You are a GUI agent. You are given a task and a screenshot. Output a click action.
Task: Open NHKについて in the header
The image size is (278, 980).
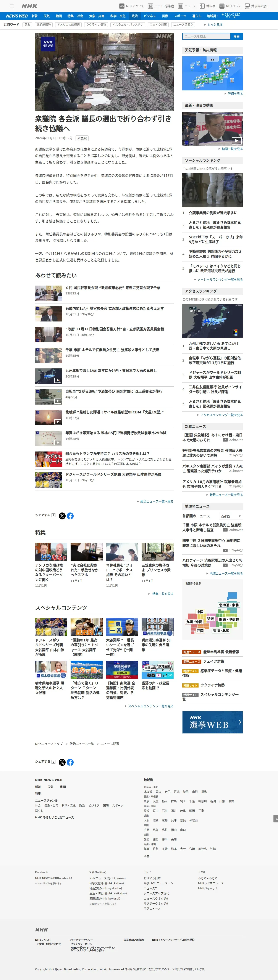tap(132, 6)
